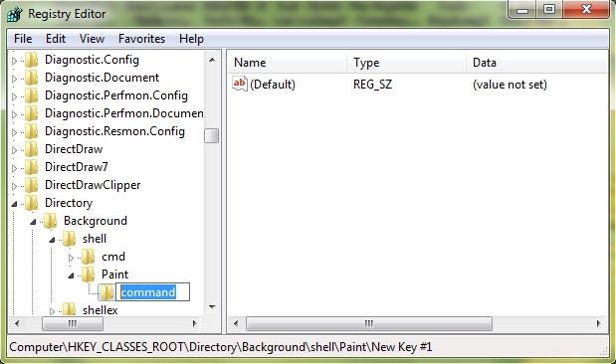Click the REG_SZ type cell

[x=372, y=85]
